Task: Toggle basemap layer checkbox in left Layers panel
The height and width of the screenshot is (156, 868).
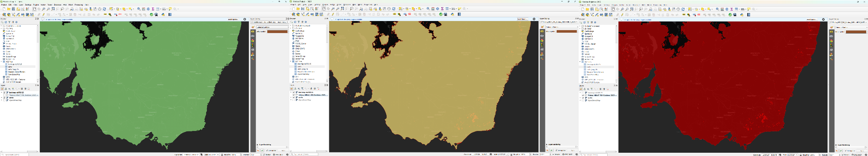Action: click(x=4, y=93)
